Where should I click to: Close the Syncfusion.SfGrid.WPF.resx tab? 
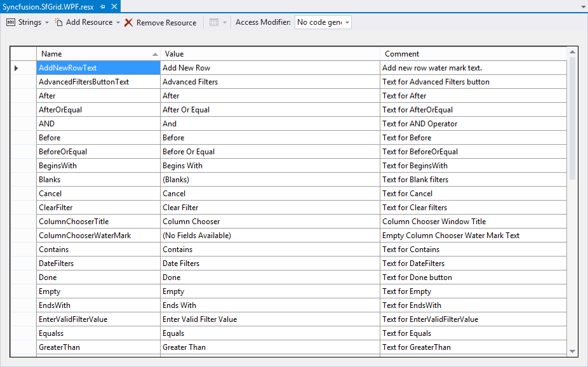pos(114,6)
